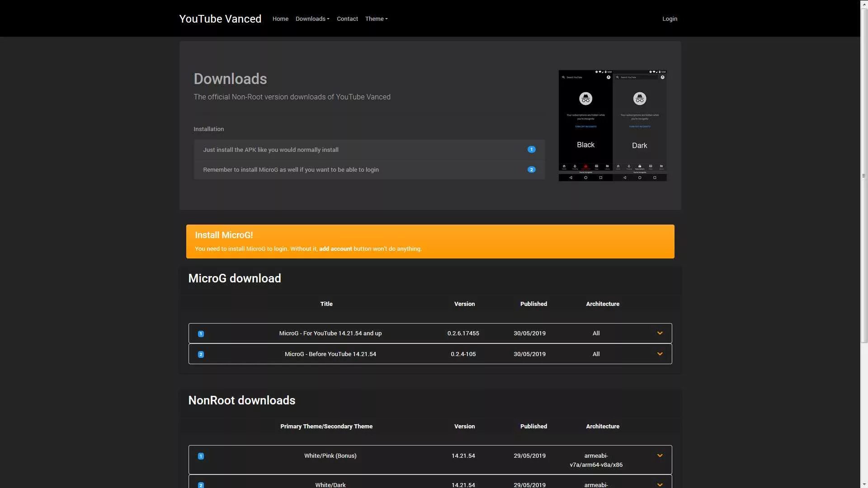Click the Black and Dark theme preview image
This screenshot has height=488, width=868.
[x=612, y=126]
